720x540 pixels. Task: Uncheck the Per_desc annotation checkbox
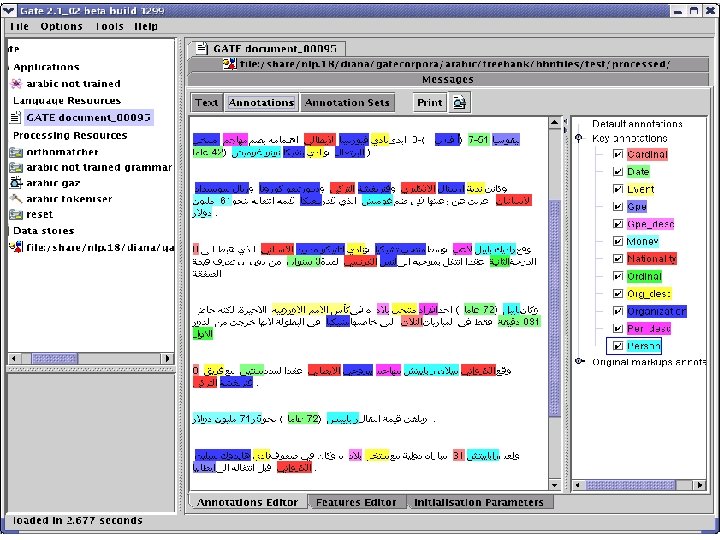618,329
